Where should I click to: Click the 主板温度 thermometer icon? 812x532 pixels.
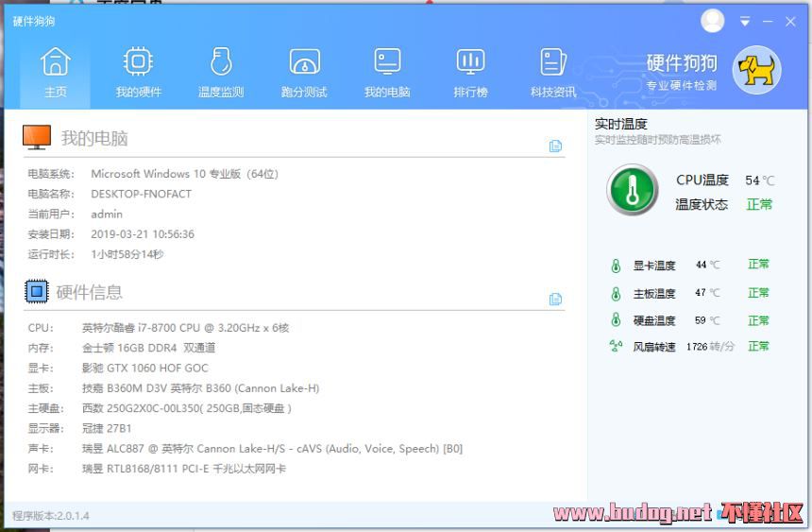pyautogui.click(x=616, y=294)
